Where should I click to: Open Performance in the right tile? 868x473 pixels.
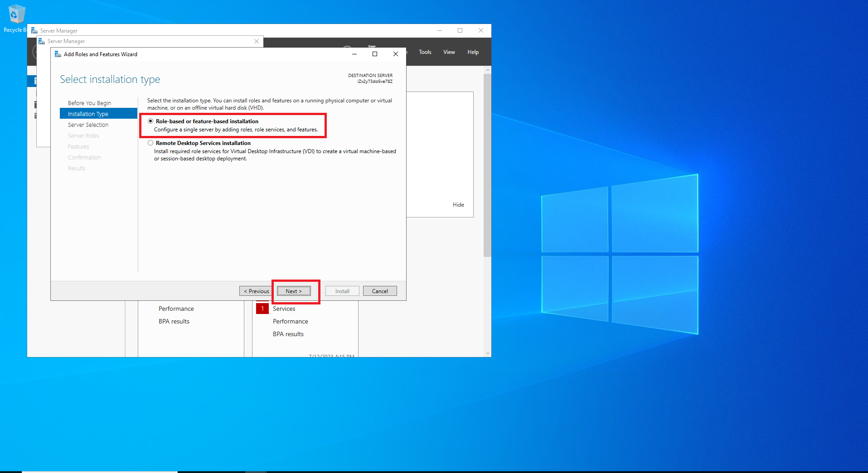pos(291,321)
